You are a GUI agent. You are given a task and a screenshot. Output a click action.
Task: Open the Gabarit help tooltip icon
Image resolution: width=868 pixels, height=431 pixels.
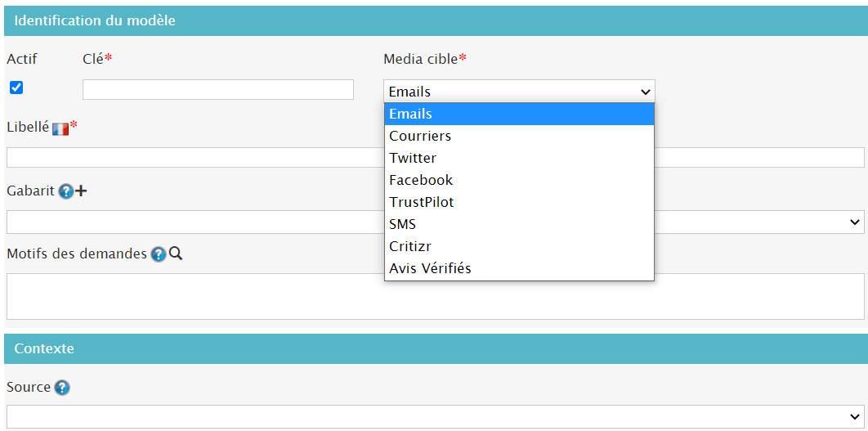click(66, 191)
